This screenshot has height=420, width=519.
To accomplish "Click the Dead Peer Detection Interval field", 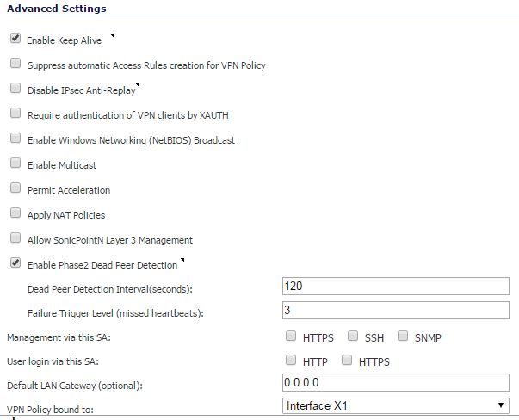I will point(396,287).
